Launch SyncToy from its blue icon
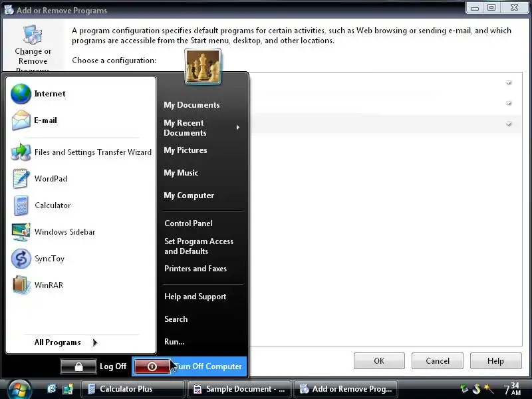Image resolution: width=532 pixels, height=399 pixels. [21, 259]
